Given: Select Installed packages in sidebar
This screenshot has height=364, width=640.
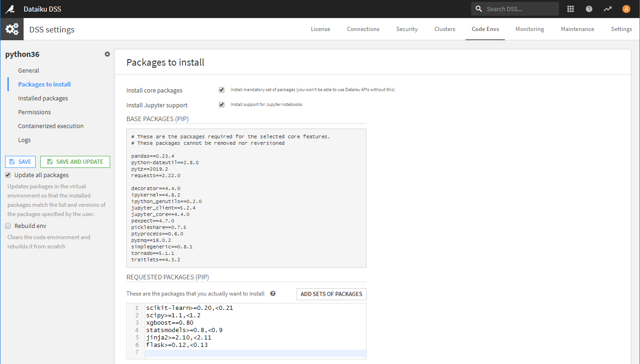Looking at the screenshot, I should (x=43, y=98).
